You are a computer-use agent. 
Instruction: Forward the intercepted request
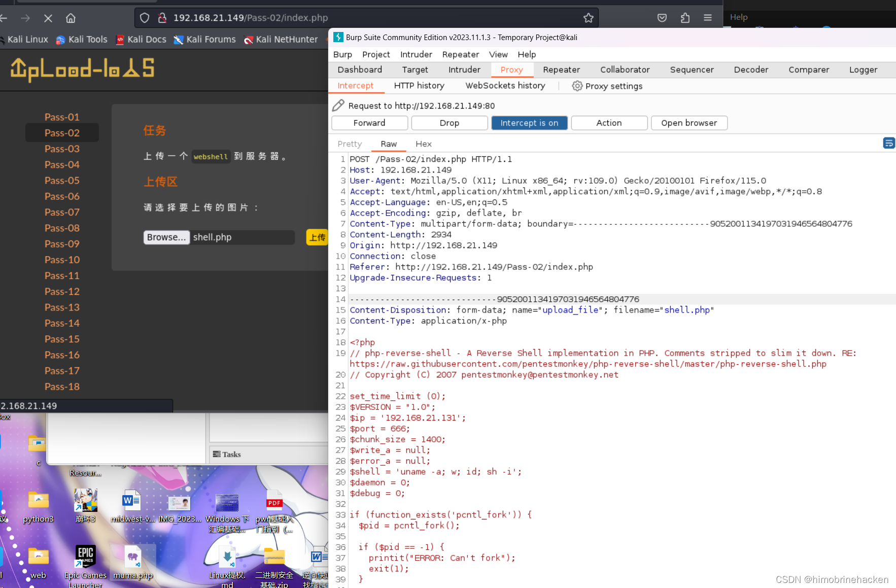coord(369,123)
